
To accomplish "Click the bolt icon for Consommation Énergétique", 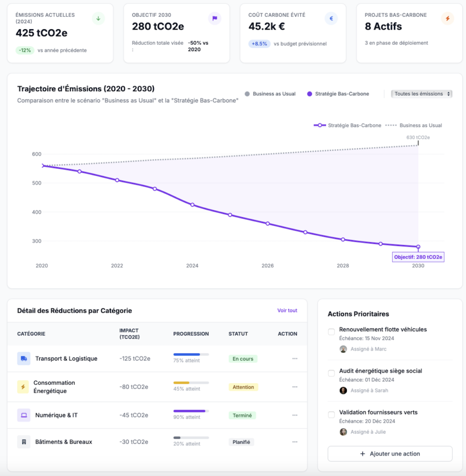I will pyautogui.click(x=23, y=387).
